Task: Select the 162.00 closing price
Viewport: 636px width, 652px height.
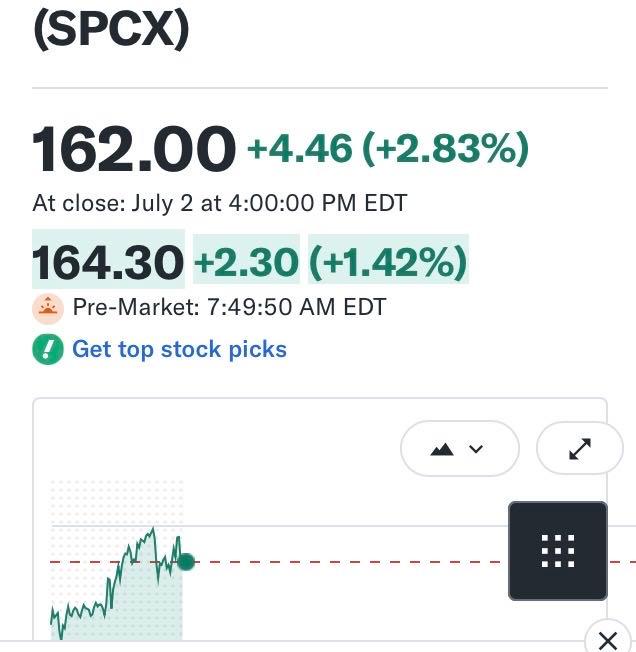Action: click(x=134, y=149)
